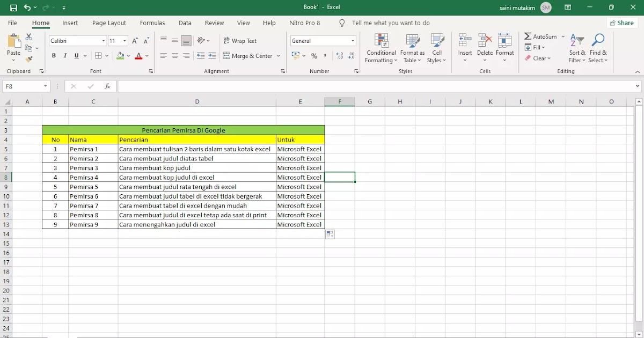Click the Share button
The height and width of the screenshot is (338, 644).
pyautogui.click(x=622, y=23)
